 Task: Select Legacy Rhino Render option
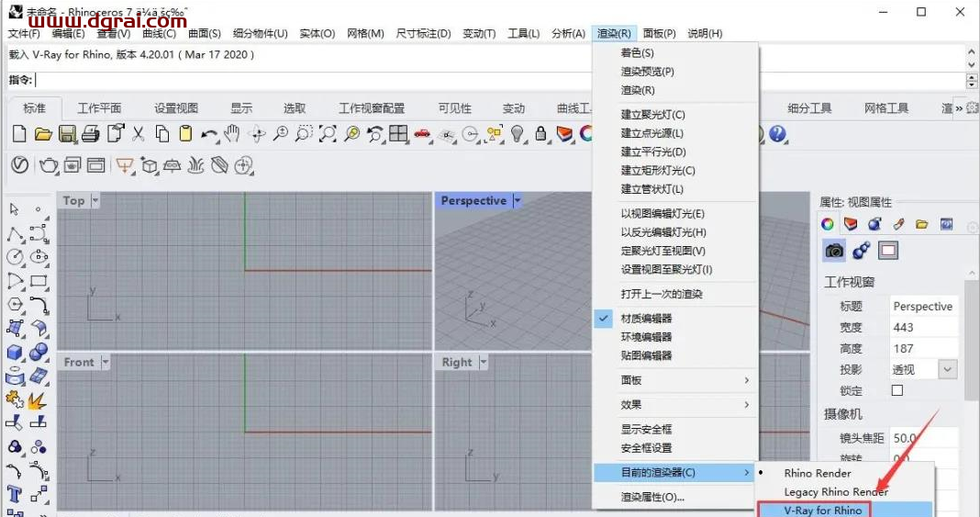836,492
